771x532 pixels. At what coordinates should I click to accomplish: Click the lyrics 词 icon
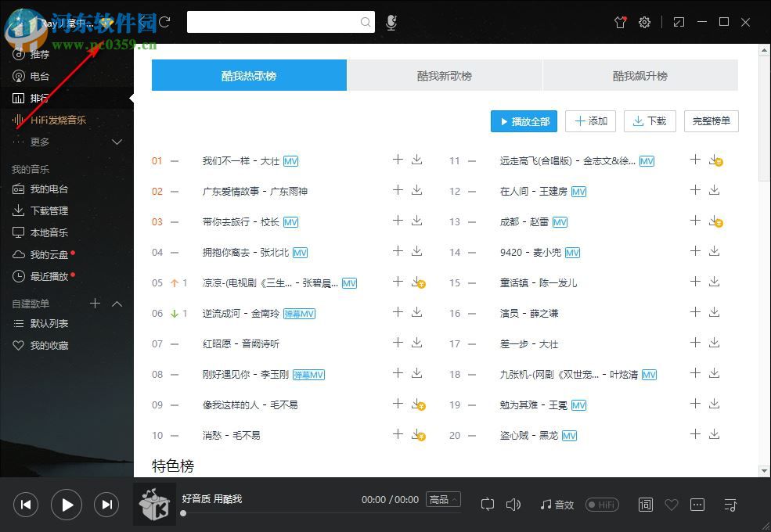pos(645,505)
